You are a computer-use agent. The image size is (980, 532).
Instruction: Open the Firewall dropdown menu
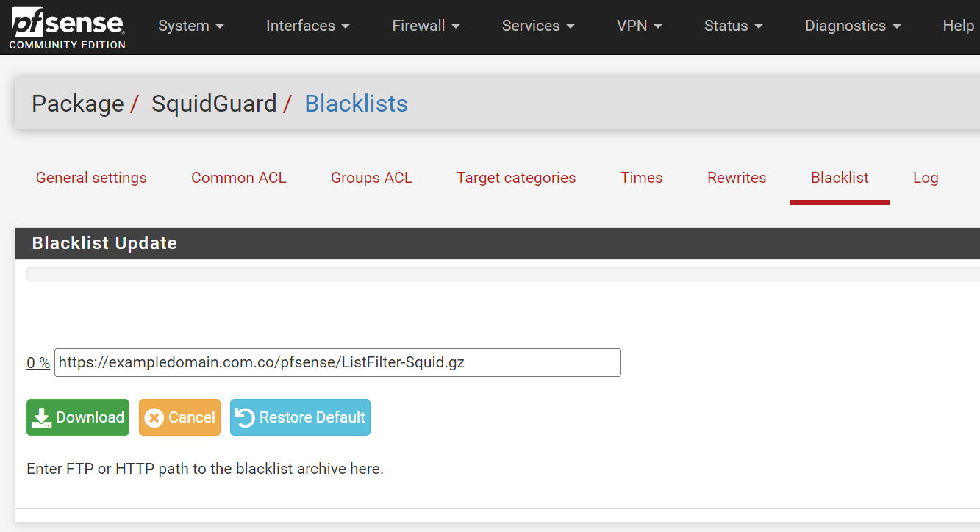[425, 26]
